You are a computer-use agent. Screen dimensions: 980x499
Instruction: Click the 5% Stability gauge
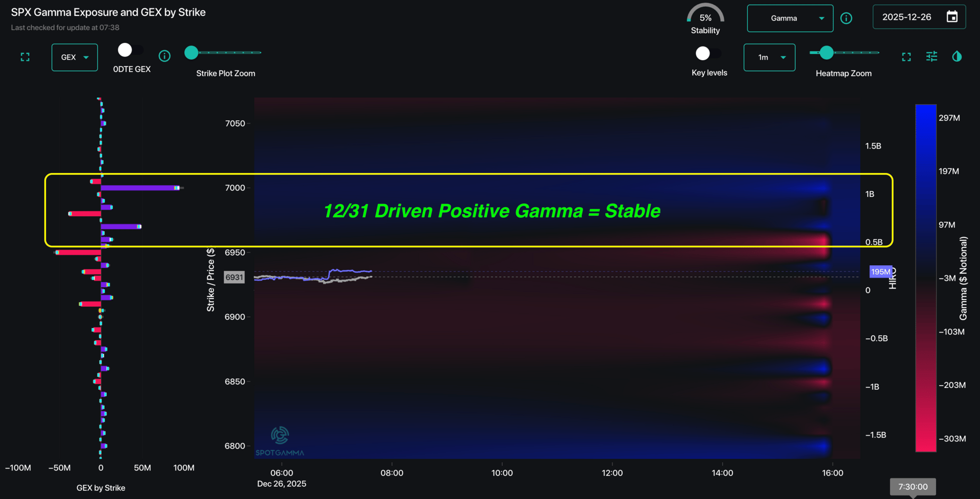click(x=705, y=19)
